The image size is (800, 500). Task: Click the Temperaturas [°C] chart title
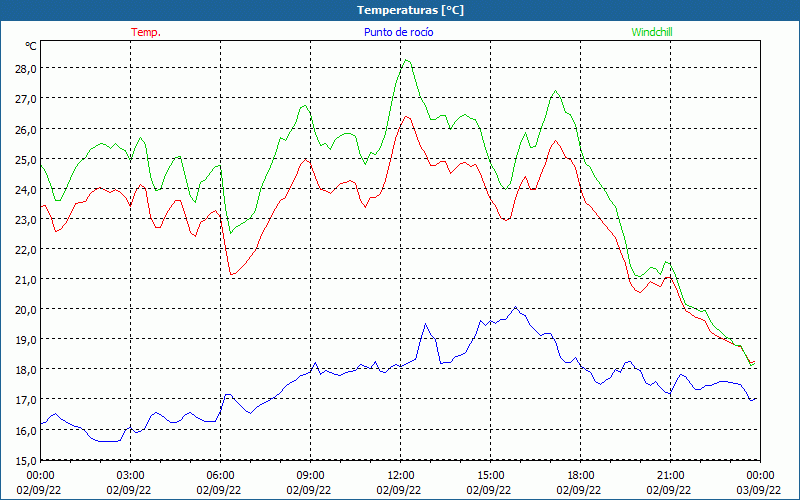pos(410,9)
